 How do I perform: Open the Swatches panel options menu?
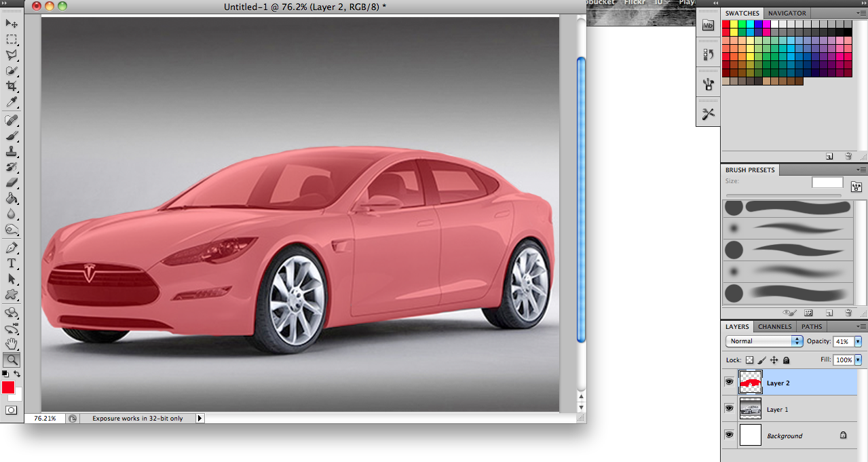click(x=862, y=14)
